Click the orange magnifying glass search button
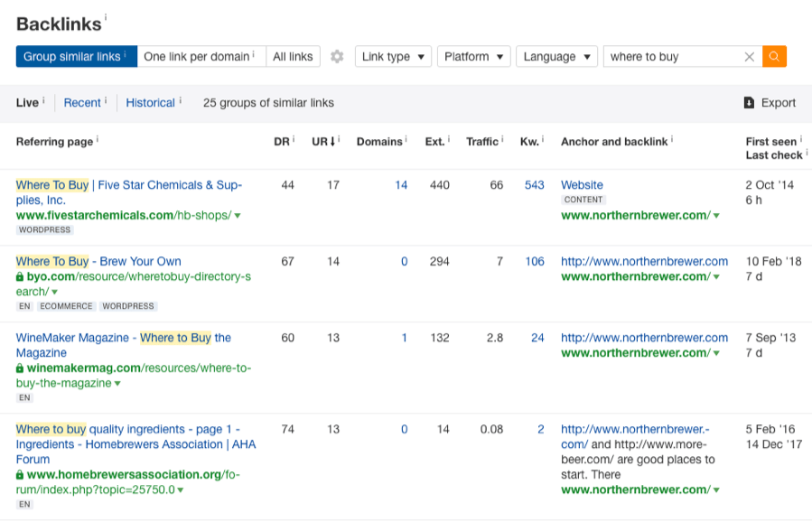Viewport: 812px width, 522px height. pyautogui.click(x=774, y=56)
